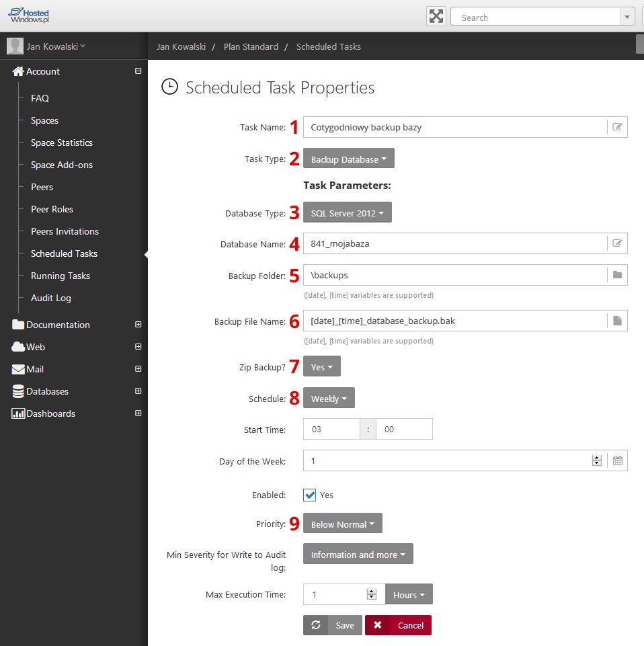The image size is (644, 646).
Task: Click into the Search field
Action: point(536,17)
